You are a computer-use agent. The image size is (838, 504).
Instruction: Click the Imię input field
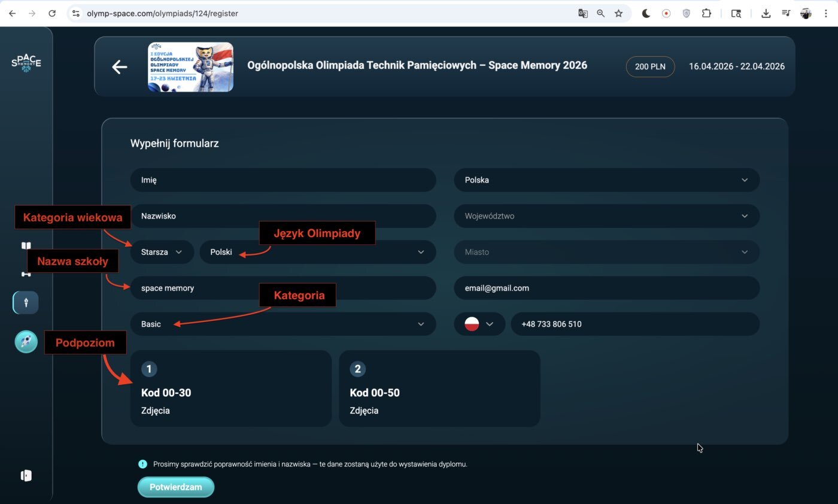click(x=283, y=180)
